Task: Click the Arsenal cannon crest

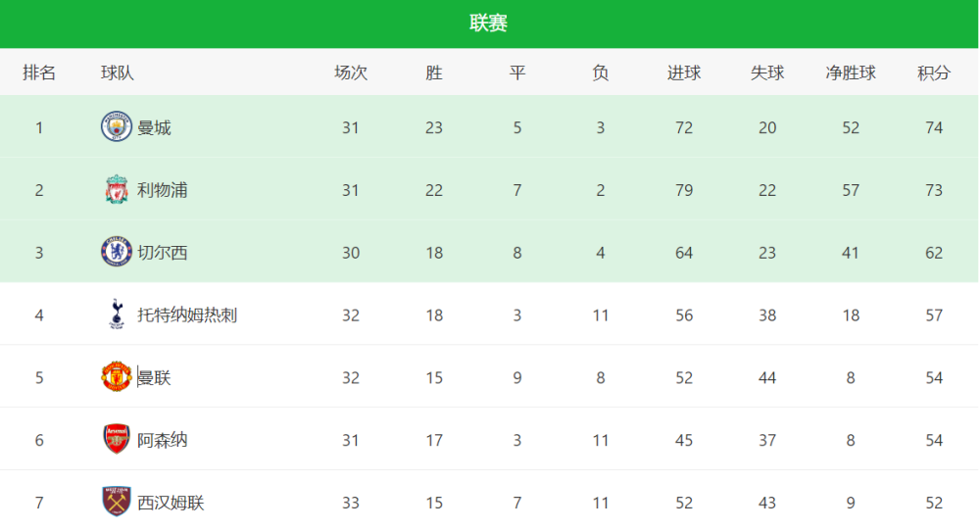Action: [117, 439]
